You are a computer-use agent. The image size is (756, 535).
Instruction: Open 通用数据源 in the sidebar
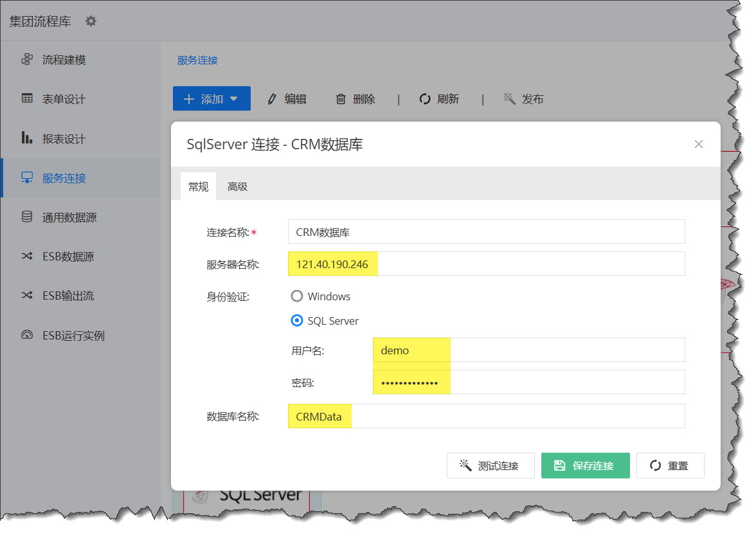69,217
